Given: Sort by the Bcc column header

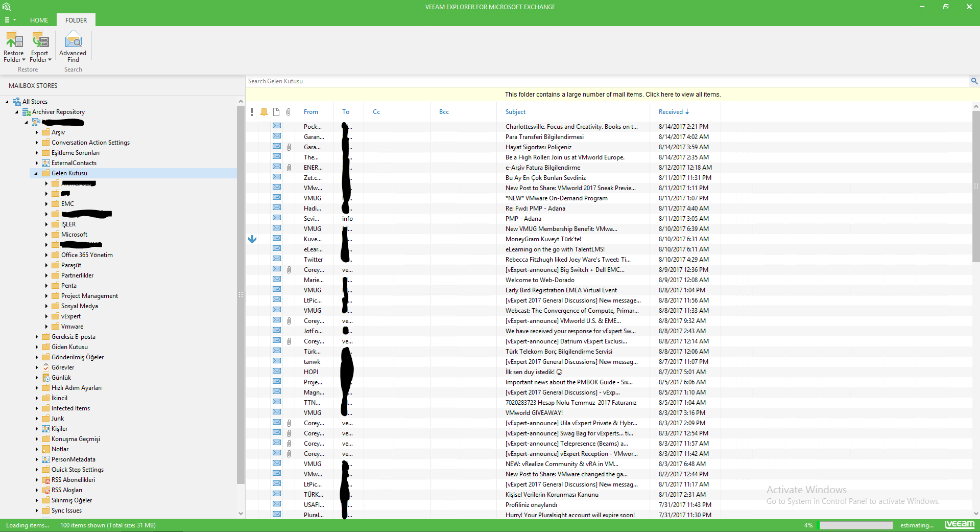Looking at the screenshot, I should tap(444, 112).
